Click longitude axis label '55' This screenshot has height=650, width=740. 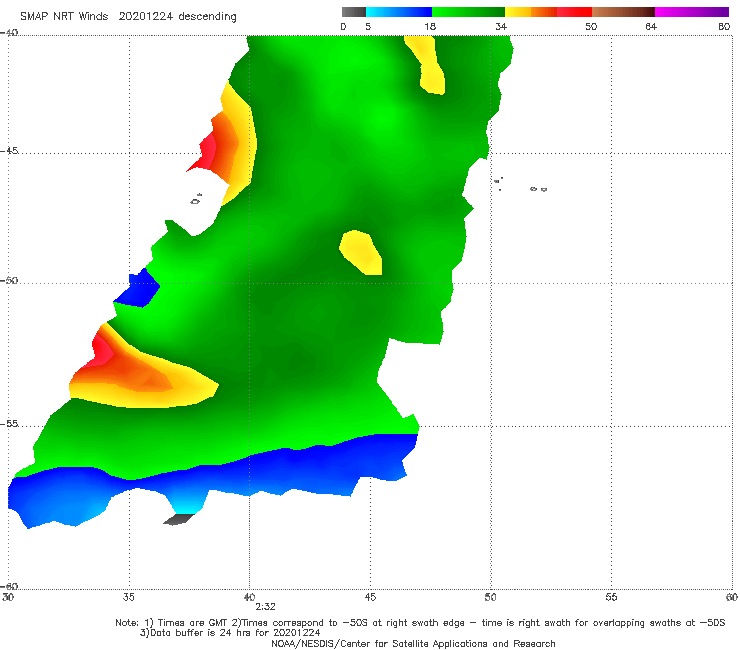pos(611,597)
